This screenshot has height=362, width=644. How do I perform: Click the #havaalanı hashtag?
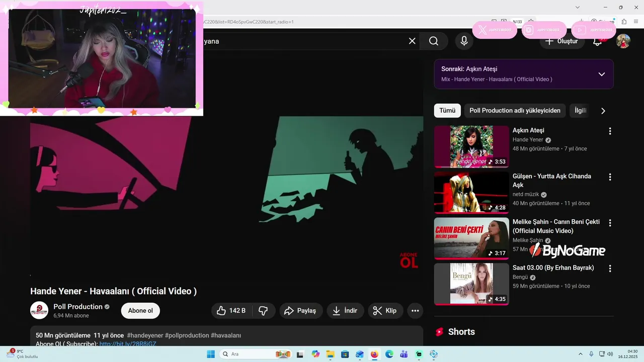coord(226,335)
